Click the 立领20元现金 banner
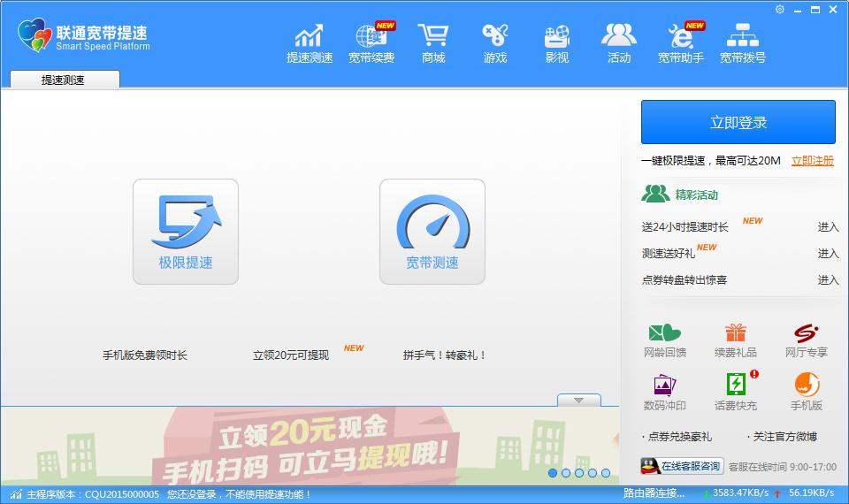 click(310, 446)
